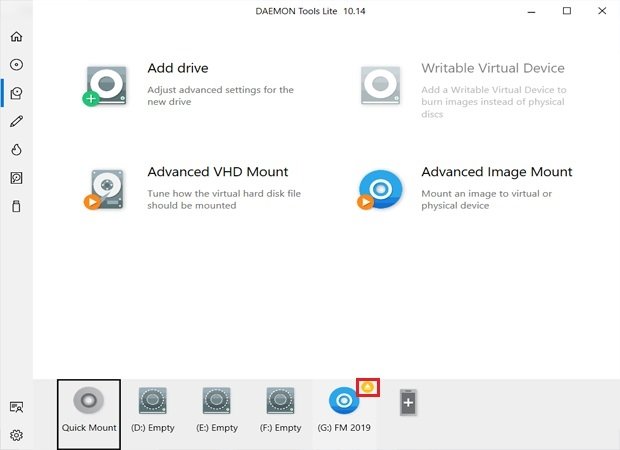Click the Quick Mount label
Viewport: 620px width, 450px height.
pyautogui.click(x=89, y=427)
